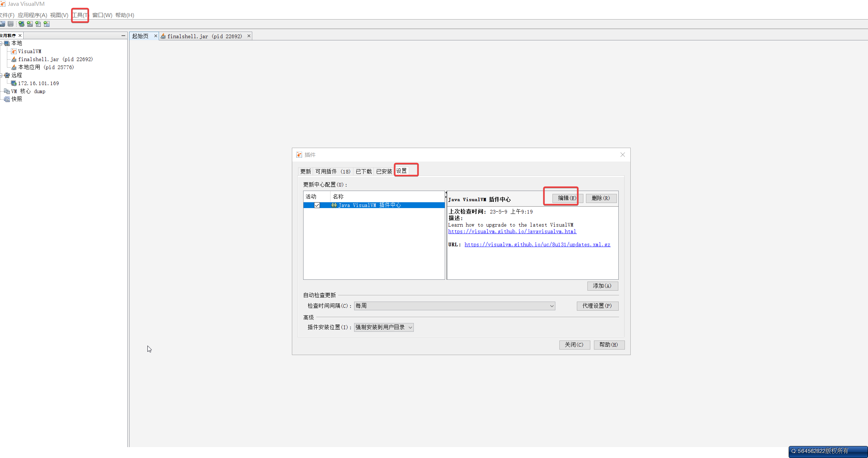The height and width of the screenshot is (458, 868).
Task: Open the updates.xml.gz URL link
Action: coord(537,245)
